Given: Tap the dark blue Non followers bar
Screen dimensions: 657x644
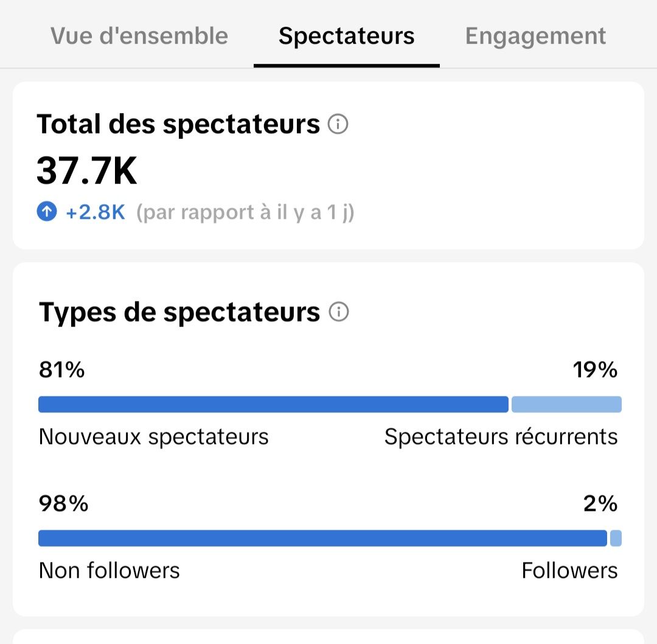Looking at the screenshot, I should (322, 538).
